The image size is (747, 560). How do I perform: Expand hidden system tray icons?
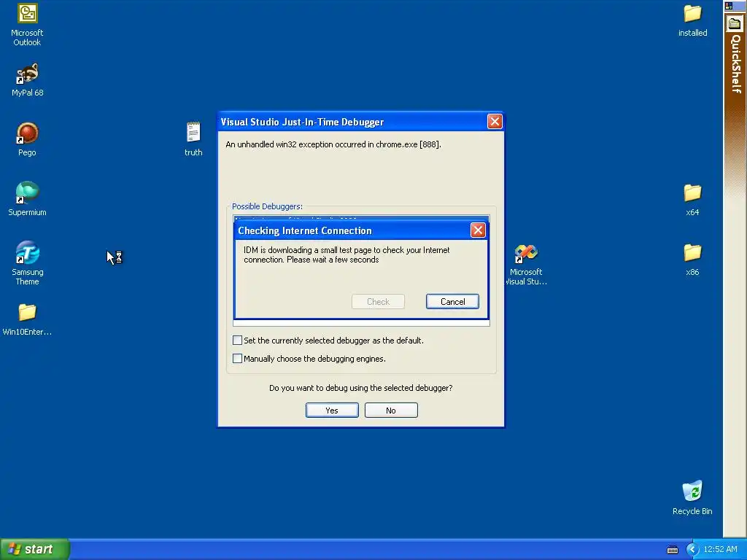pyautogui.click(x=692, y=550)
